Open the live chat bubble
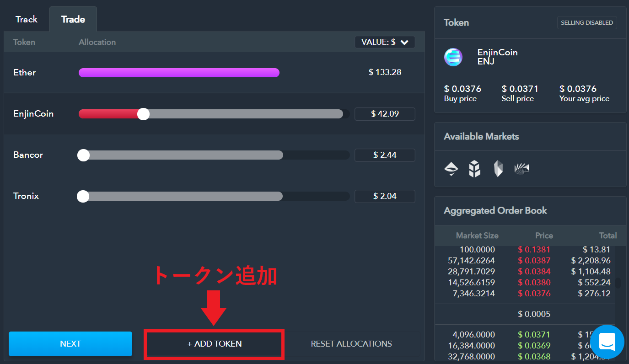The height and width of the screenshot is (364, 629). pyautogui.click(x=607, y=342)
